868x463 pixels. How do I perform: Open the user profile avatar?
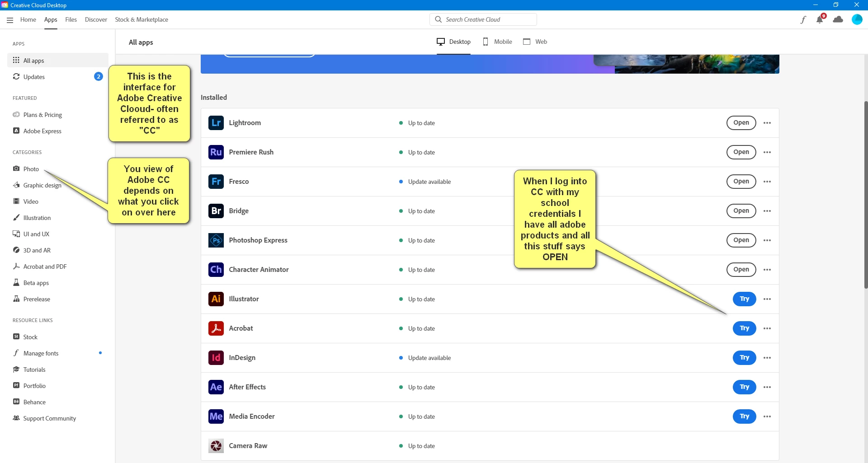tap(857, 19)
